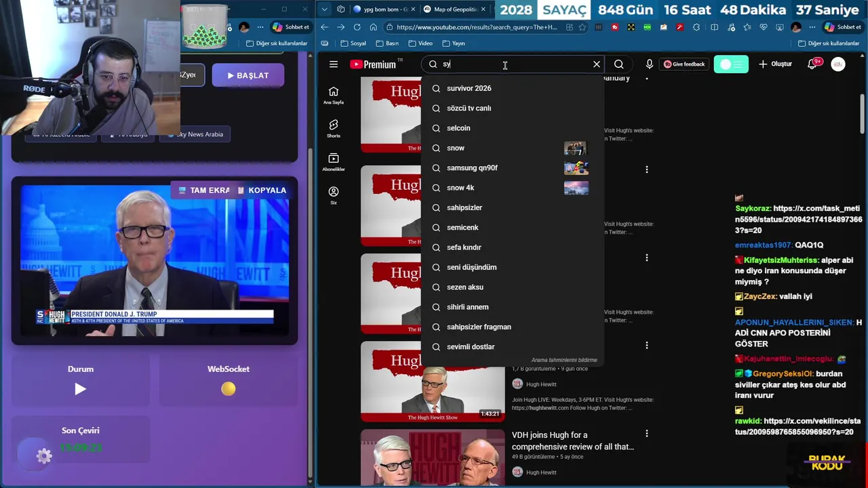
Task: Open Diğer sık kullanılanlar in YouTube window
Action: (829, 43)
